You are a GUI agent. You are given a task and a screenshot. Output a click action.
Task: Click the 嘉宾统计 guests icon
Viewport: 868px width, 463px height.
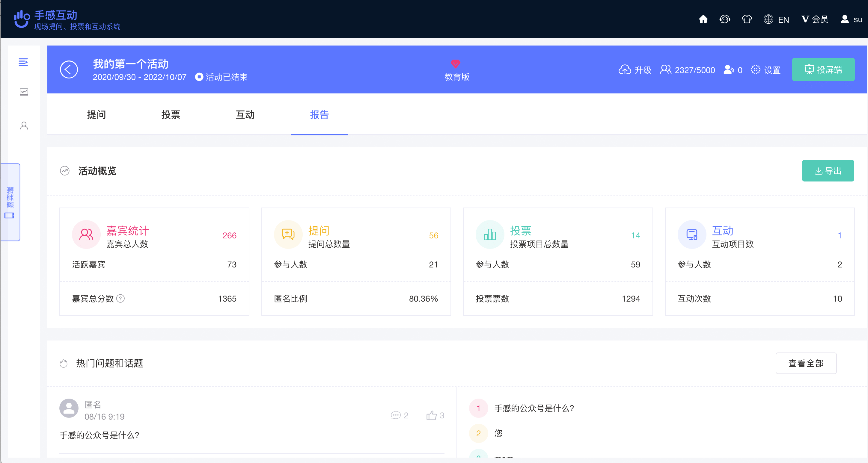tap(86, 234)
